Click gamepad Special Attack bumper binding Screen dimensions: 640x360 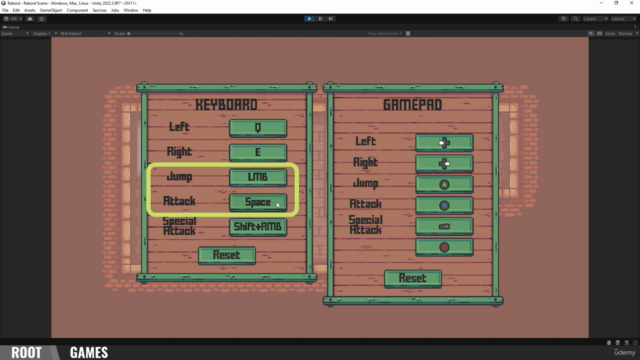pyautogui.click(x=444, y=226)
